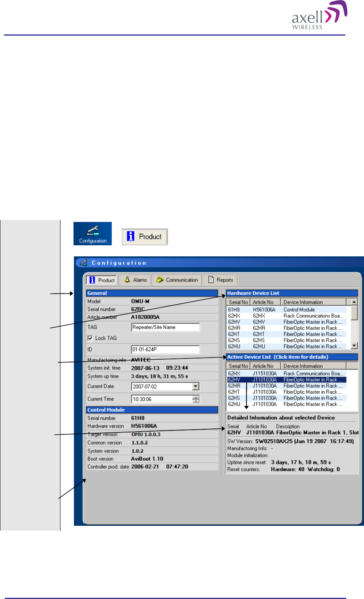The width and height of the screenshot is (364, 599).
Task: Click scroll down arrow in Hardware Device List
Action: tap(354, 345)
